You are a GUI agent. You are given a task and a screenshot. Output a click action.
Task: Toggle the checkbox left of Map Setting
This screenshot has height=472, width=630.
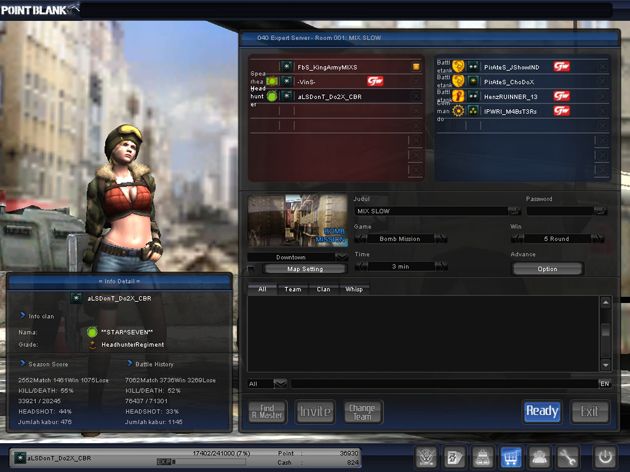252,269
